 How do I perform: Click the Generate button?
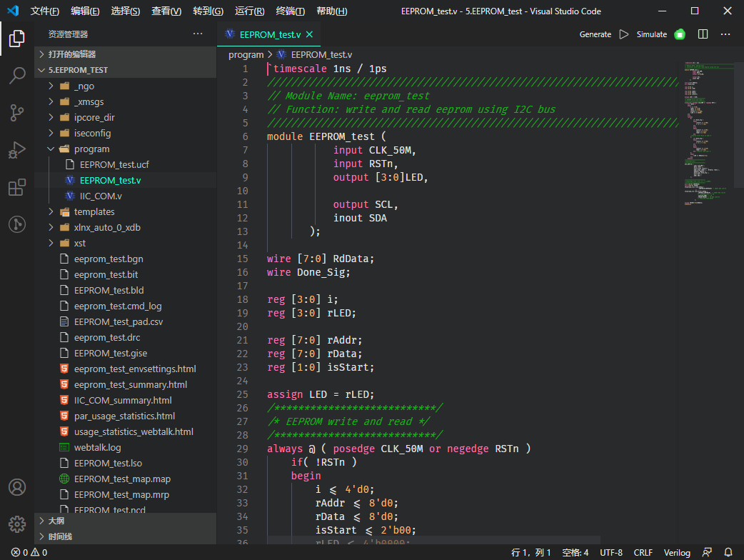tap(595, 34)
